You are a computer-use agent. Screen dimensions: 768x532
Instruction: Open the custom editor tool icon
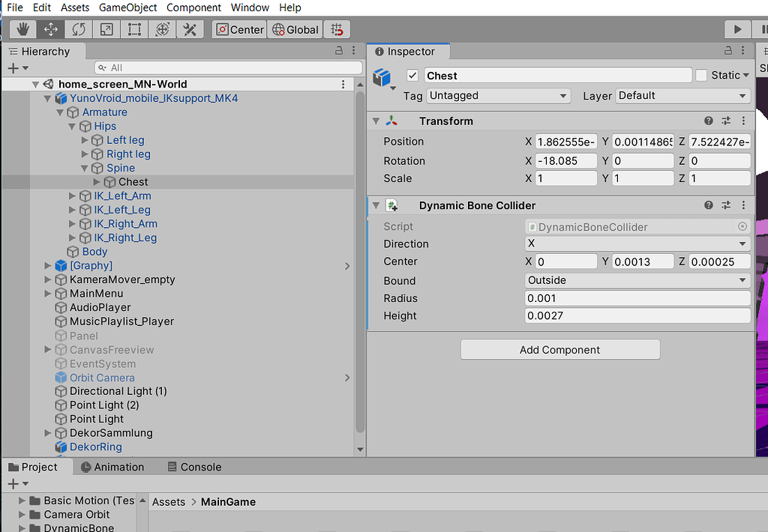[x=190, y=29]
